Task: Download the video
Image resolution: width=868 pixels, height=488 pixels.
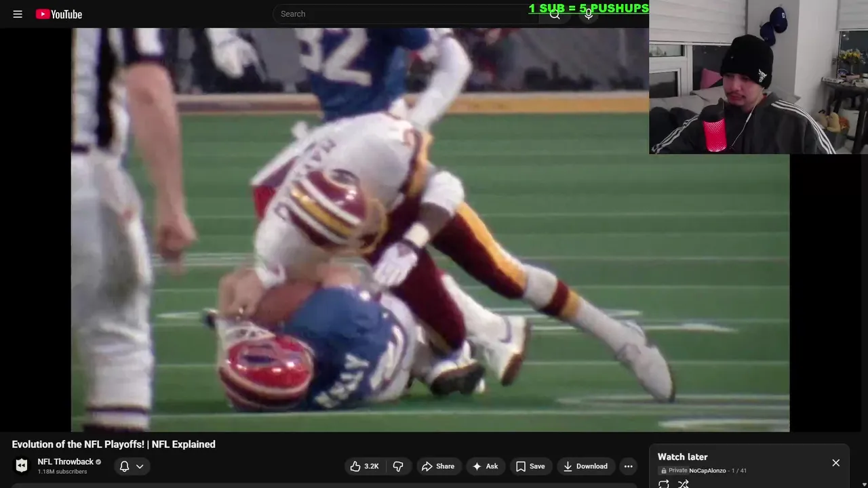Action: coord(585,466)
